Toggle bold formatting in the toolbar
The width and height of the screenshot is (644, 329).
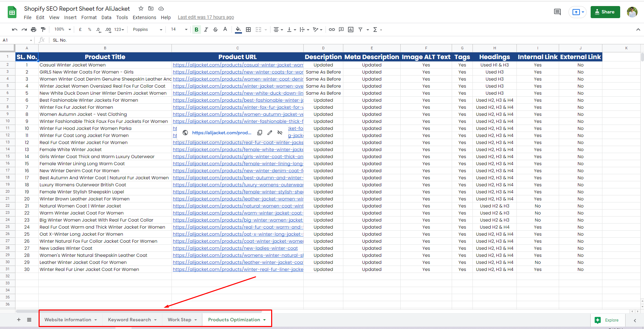(196, 30)
